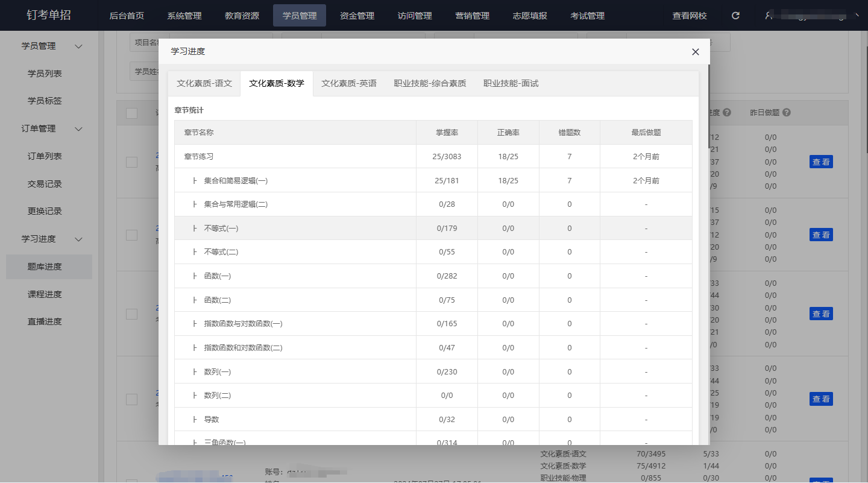Viewport: 868px width, 483px height.
Task: Switch to the 文化素质-语文 tab
Action: (x=204, y=84)
